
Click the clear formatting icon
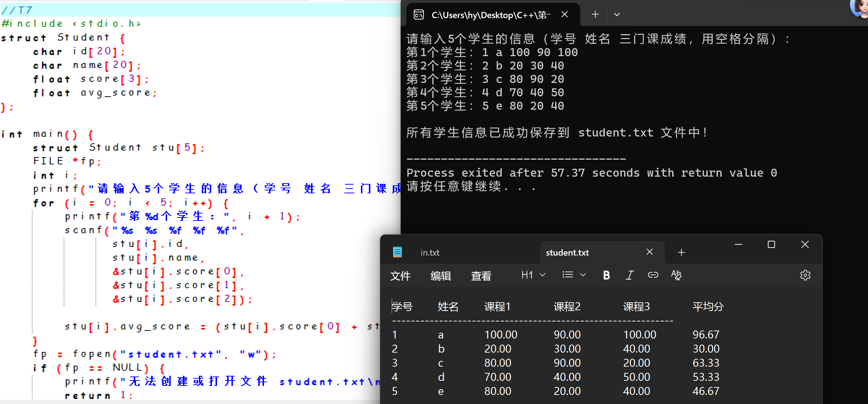pos(676,275)
